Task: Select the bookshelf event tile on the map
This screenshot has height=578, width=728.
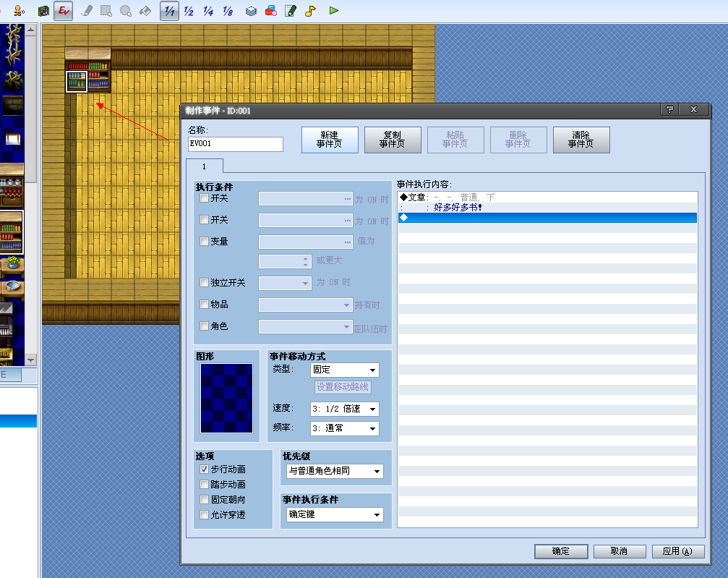Action: (x=77, y=81)
